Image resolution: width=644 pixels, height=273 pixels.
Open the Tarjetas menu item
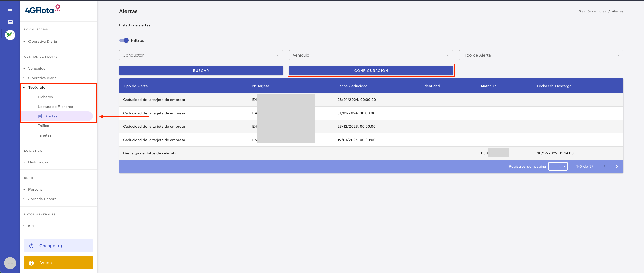[44, 135]
